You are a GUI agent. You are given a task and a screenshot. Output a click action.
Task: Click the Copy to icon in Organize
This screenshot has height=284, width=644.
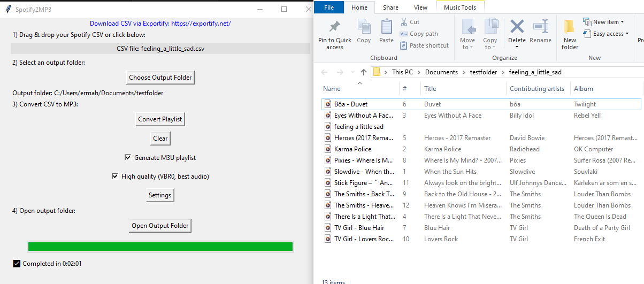(490, 27)
